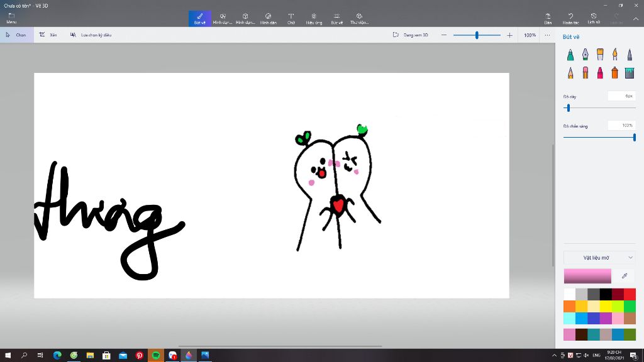Choose the white color swatch
This screenshot has width=644, height=362.
(569, 294)
